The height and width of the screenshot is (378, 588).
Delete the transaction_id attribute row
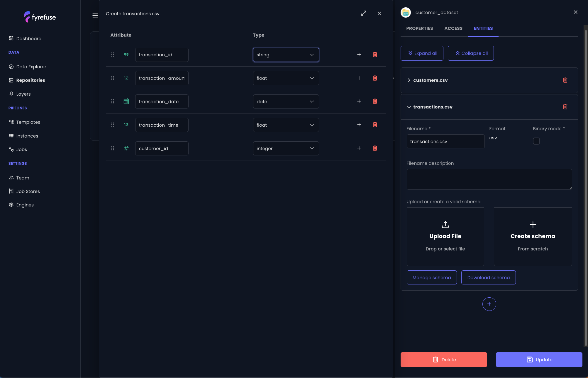pyautogui.click(x=375, y=55)
